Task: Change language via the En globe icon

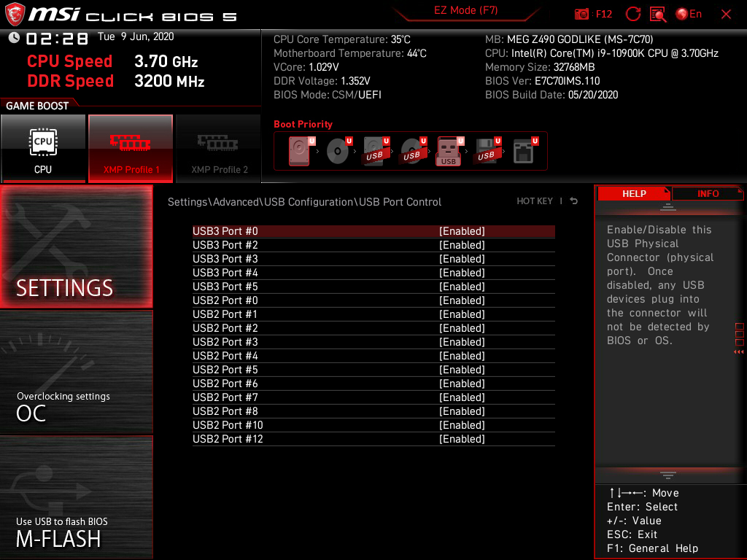Action: point(689,15)
